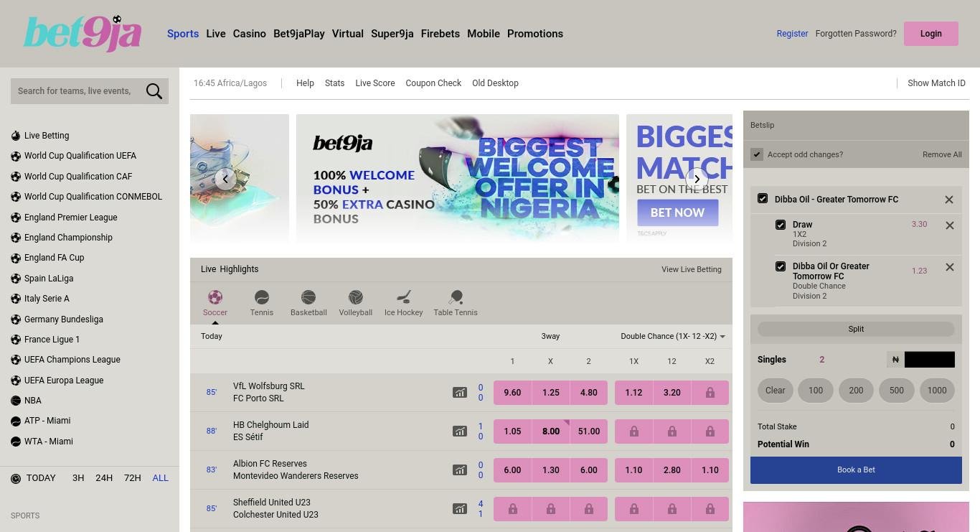Screen dimensions: 980x532
Task: Open UEFA Champions League in sidebar
Action: pos(72,360)
